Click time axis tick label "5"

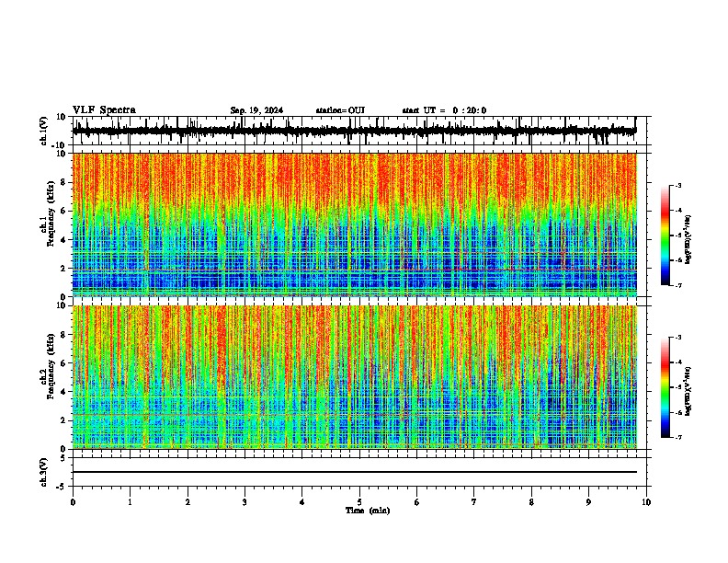click(x=359, y=502)
